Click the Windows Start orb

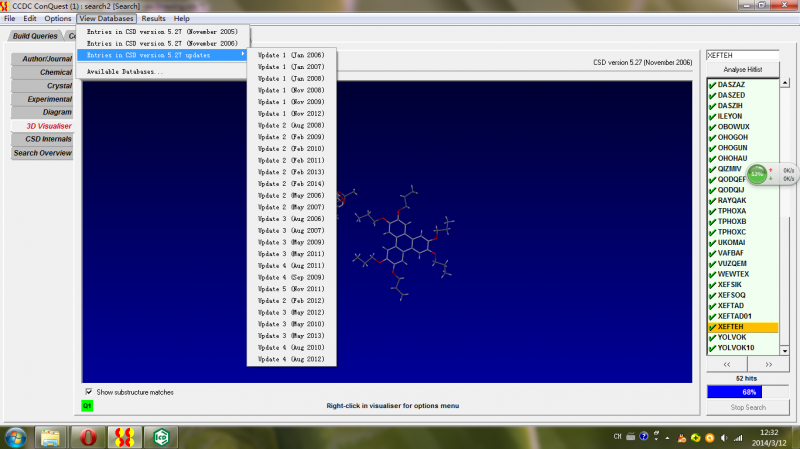(15, 437)
